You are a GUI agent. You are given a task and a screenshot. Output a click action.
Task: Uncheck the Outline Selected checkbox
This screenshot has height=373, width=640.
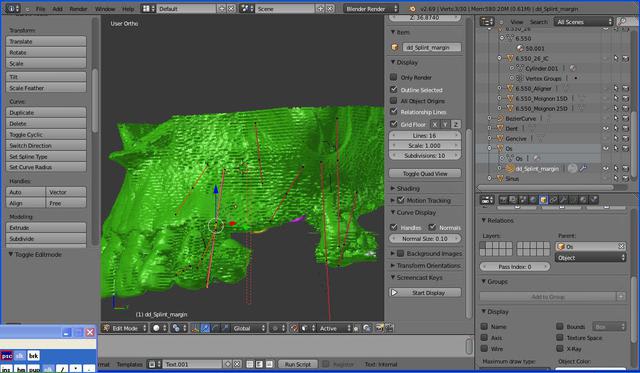pyautogui.click(x=393, y=89)
